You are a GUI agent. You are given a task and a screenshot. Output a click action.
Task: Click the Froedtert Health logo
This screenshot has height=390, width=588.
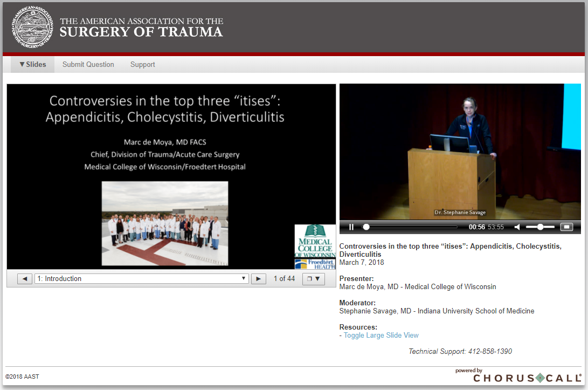pyautogui.click(x=315, y=264)
